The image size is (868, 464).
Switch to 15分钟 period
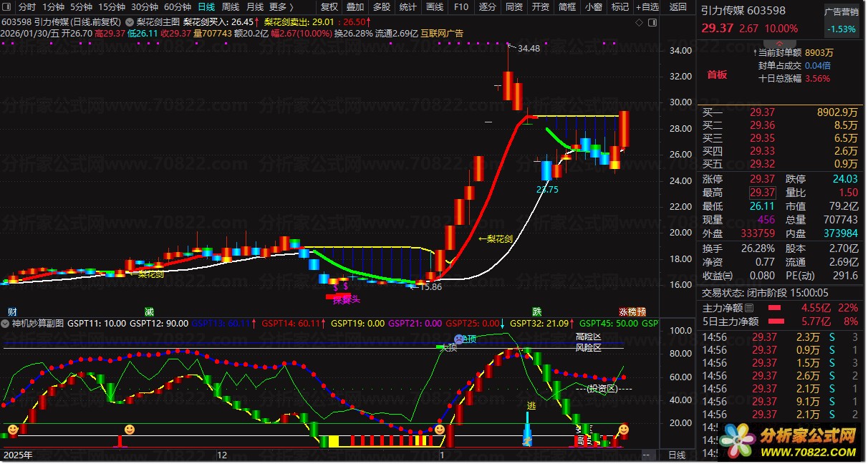tap(112, 6)
